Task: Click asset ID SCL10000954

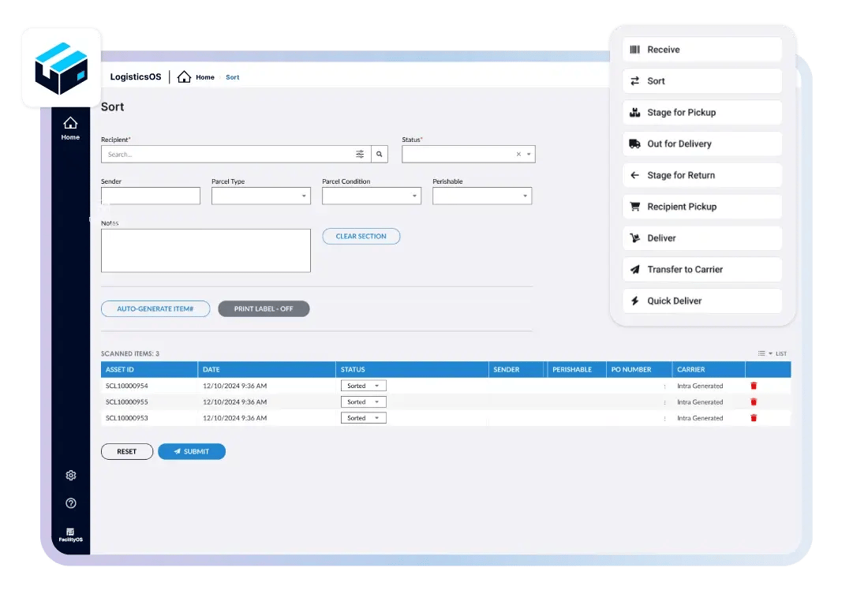Action: pos(127,386)
